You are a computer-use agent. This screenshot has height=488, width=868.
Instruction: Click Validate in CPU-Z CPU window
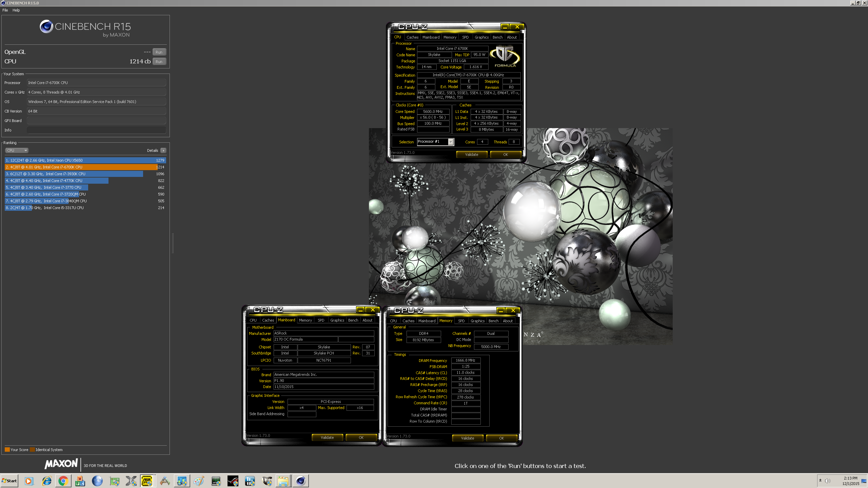tap(472, 155)
